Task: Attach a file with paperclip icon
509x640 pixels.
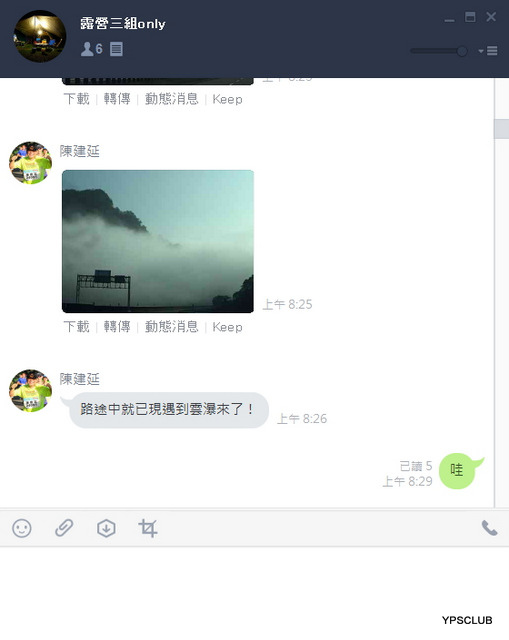Action: (64, 528)
